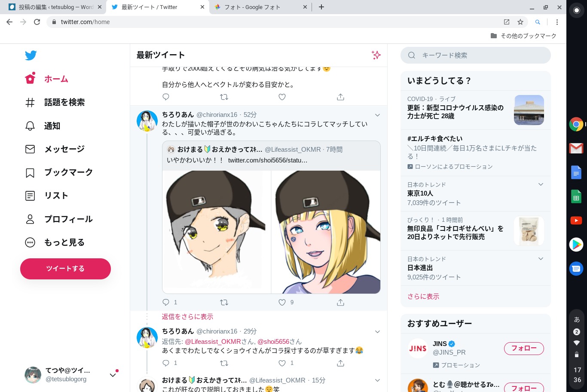
Task: Reply to the top partially visible tweet
Action: click(x=166, y=97)
